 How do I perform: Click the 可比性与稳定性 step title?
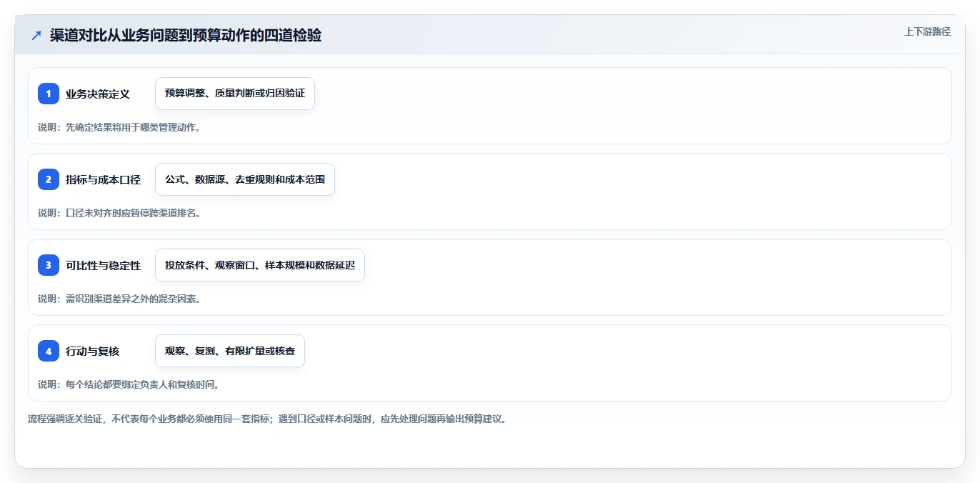(103, 265)
